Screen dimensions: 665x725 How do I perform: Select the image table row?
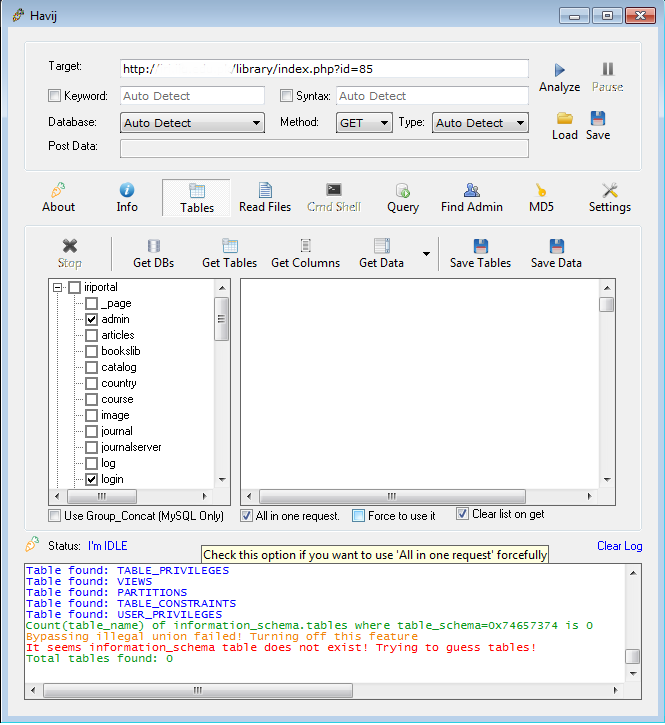click(115, 415)
